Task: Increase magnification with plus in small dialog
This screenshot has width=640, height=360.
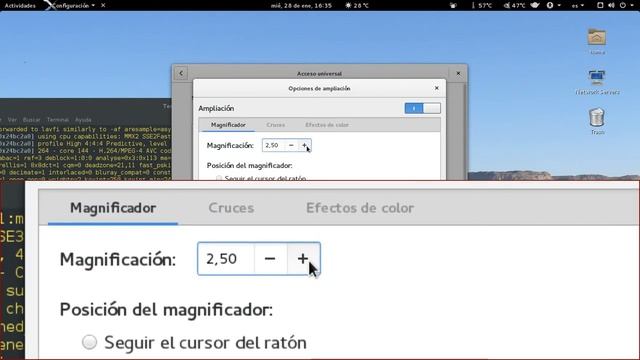Action: click(x=304, y=145)
